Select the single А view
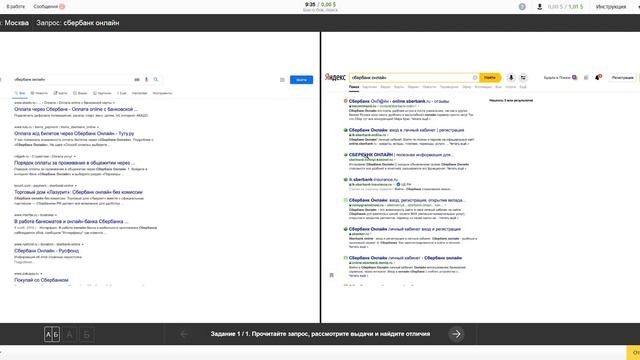 69,335
